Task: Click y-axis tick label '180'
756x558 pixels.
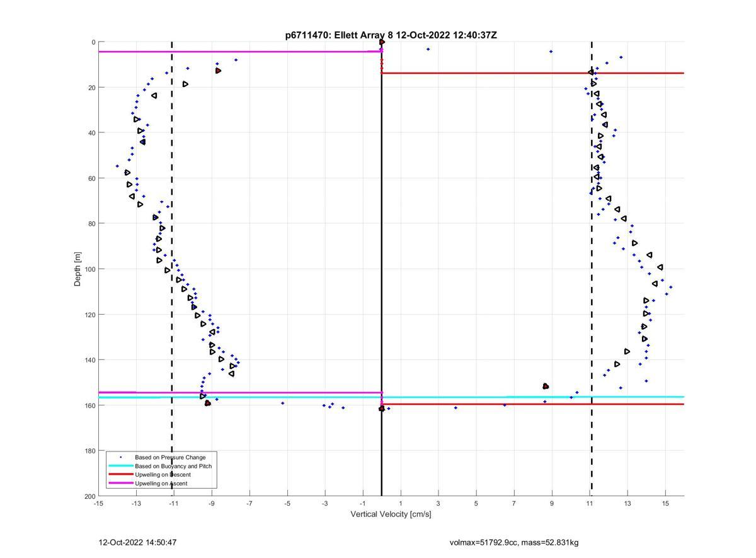Action: point(89,451)
